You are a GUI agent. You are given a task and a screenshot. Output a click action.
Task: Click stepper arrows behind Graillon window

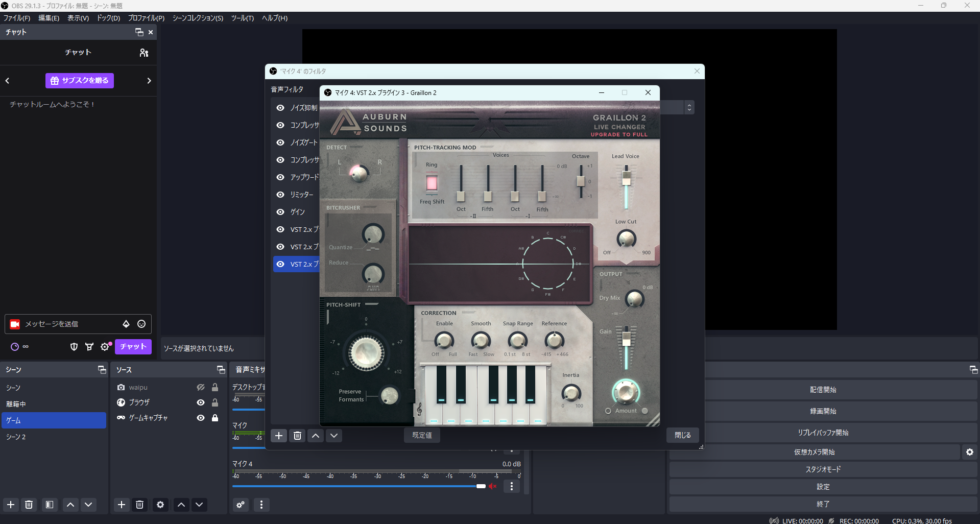coord(689,107)
